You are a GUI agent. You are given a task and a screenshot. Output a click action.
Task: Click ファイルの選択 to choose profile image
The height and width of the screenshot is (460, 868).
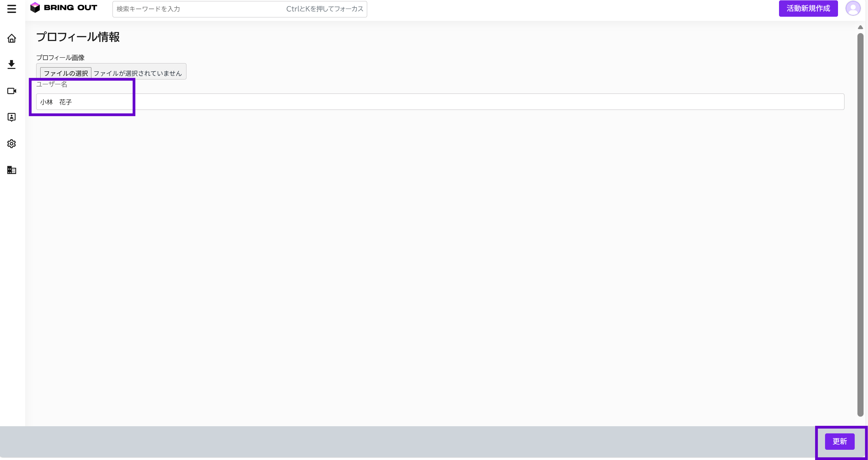coord(66,73)
